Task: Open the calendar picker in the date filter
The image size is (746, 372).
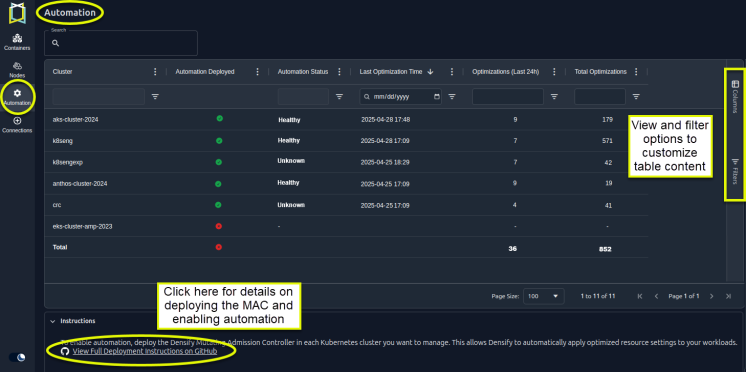Action: (x=437, y=97)
